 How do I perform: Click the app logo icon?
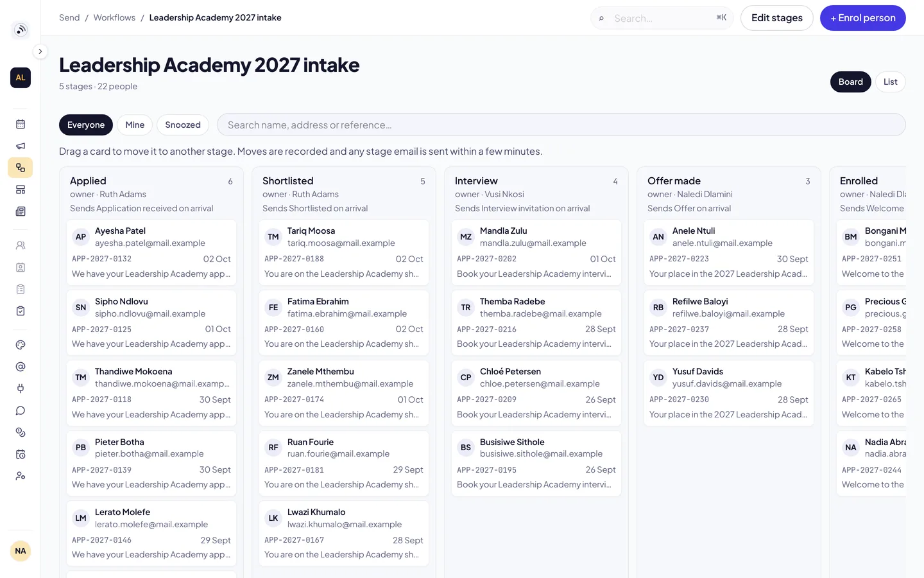(x=21, y=30)
